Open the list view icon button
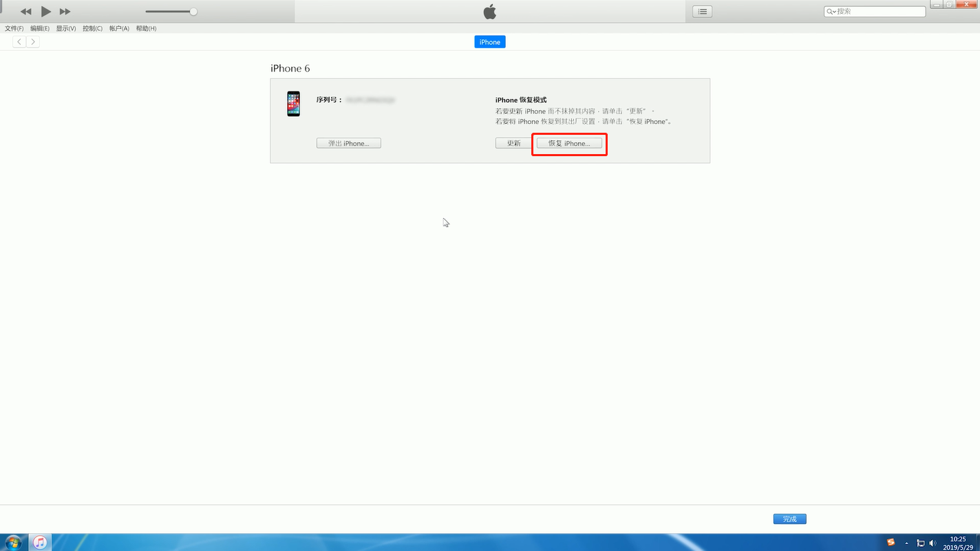 point(702,12)
